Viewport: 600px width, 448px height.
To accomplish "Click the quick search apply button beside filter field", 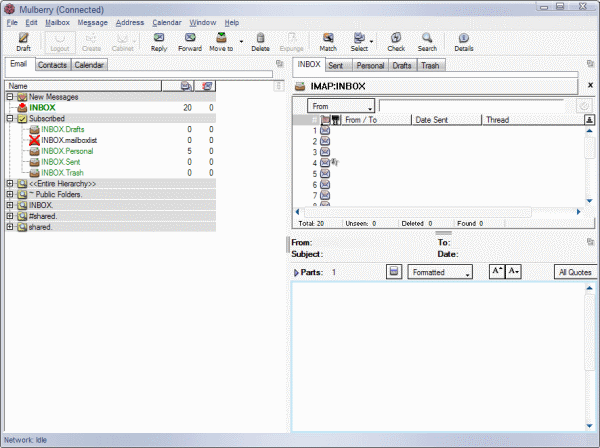I will pyautogui.click(x=584, y=106).
